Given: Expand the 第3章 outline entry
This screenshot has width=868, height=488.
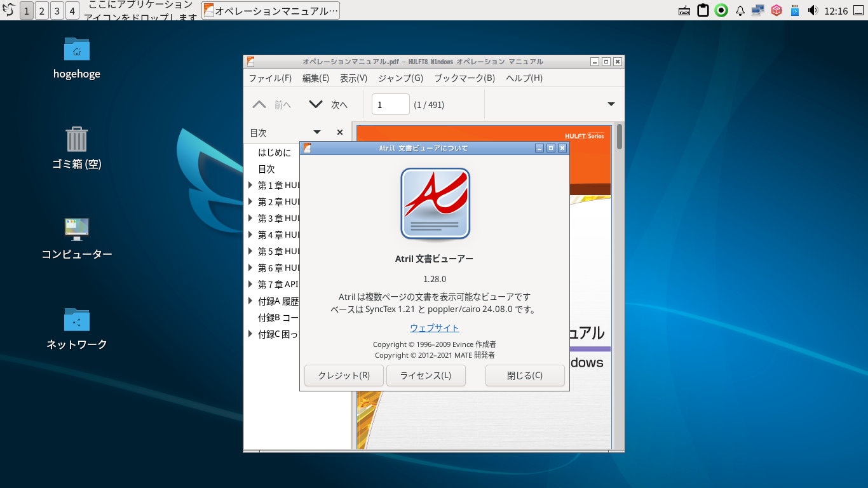Looking at the screenshot, I should 251,219.
